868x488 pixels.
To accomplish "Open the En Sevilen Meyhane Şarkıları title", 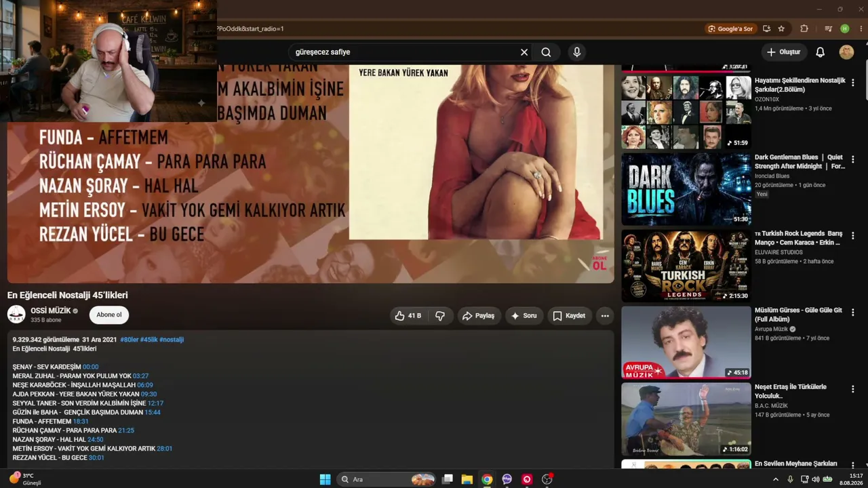I will pos(796,464).
